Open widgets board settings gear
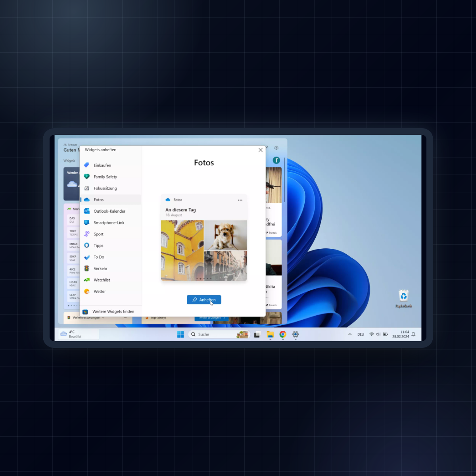The image size is (476, 476). point(276,148)
